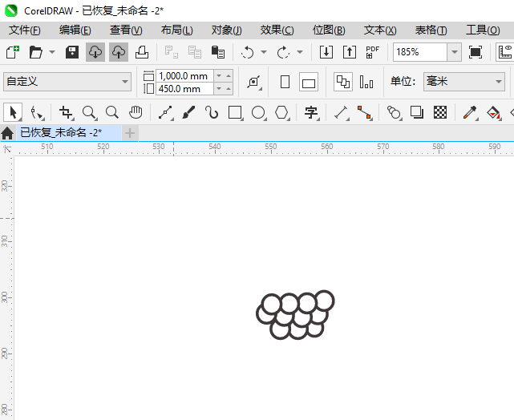The image size is (514, 420).
Task: Select the Freehand curve tool
Action: 165,112
